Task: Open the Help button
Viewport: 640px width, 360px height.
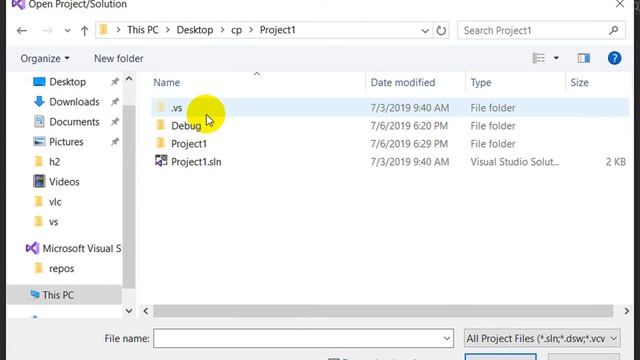Action: click(614, 58)
